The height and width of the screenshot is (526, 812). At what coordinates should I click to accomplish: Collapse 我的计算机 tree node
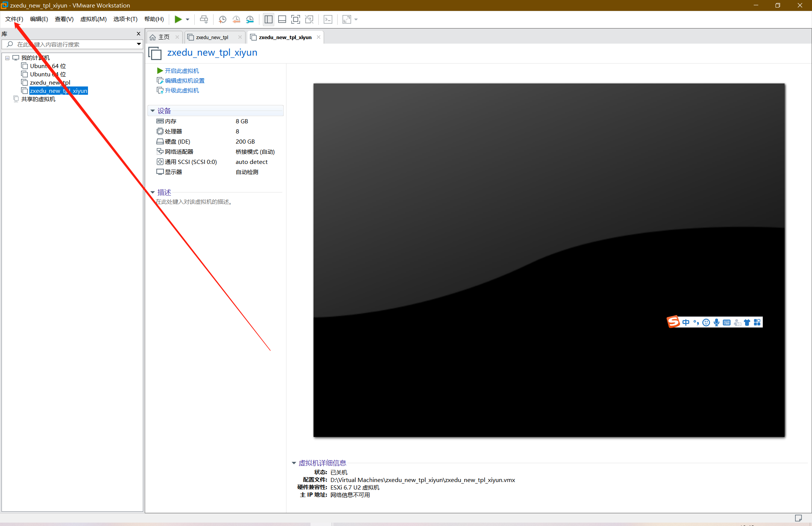click(7, 58)
